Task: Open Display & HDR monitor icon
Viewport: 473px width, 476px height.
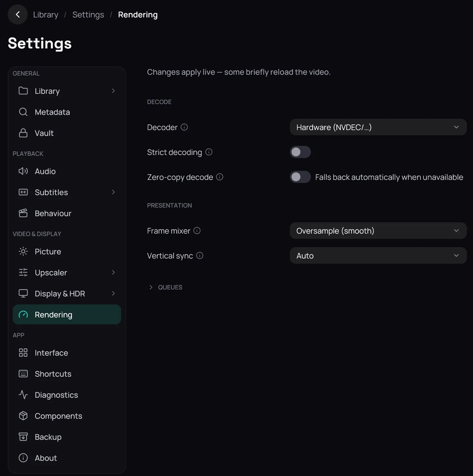Action: pyautogui.click(x=23, y=293)
